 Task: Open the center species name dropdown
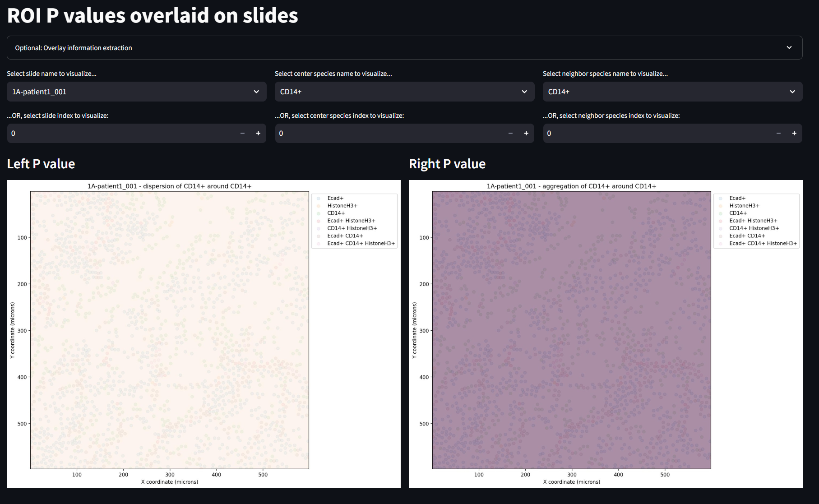pos(404,92)
